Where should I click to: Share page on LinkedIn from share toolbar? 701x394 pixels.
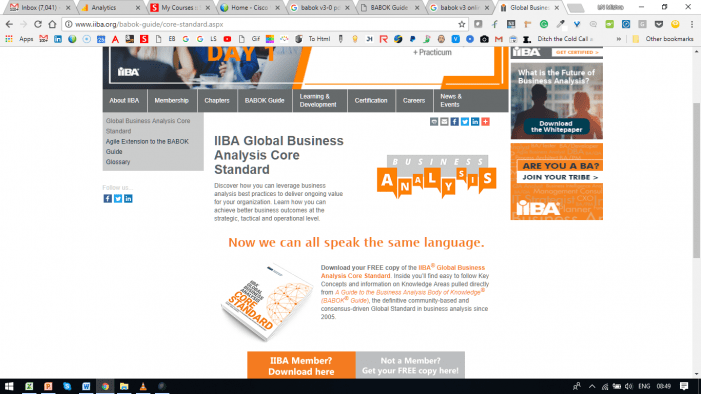click(x=475, y=122)
